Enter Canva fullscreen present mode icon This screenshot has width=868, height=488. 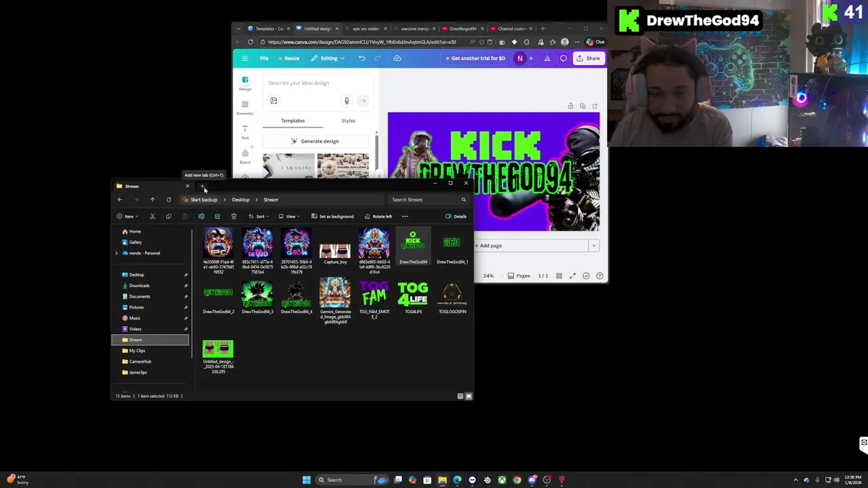572,276
